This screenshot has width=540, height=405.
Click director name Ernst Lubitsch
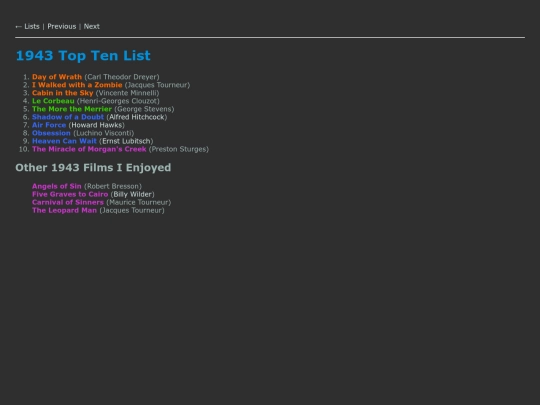tap(126, 141)
